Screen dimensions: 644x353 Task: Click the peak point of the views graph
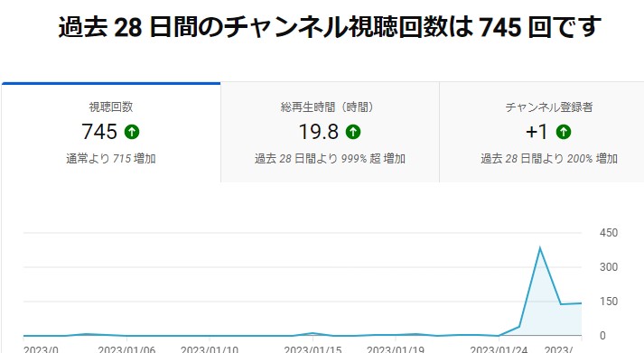coord(540,247)
